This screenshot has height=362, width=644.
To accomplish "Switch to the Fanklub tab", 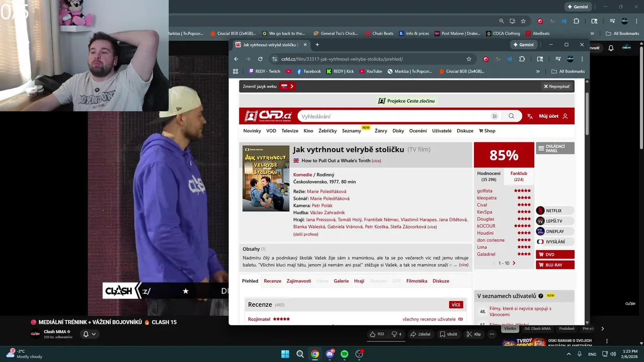I will point(519,176).
